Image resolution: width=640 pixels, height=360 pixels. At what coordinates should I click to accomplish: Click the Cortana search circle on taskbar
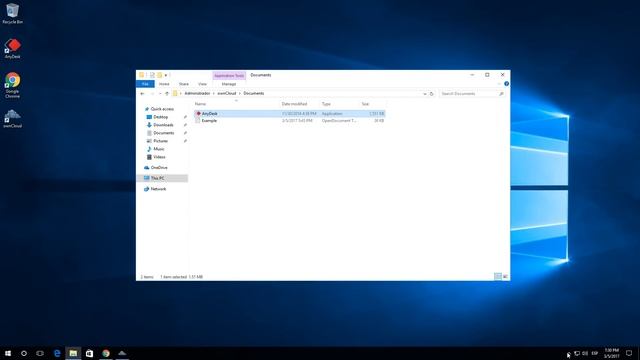tap(24, 353)
